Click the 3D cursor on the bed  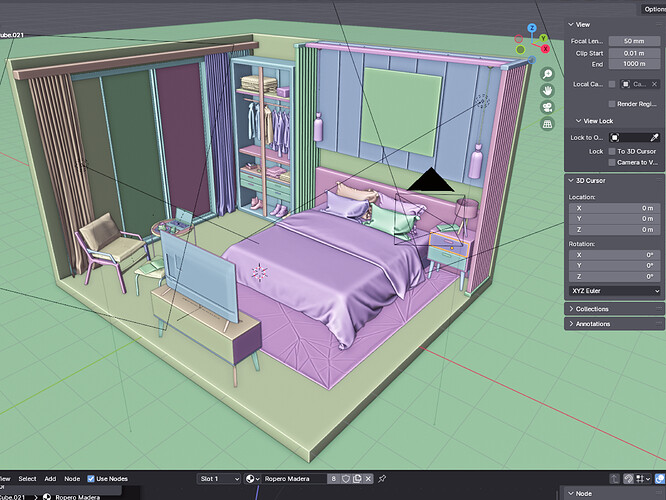259,272
